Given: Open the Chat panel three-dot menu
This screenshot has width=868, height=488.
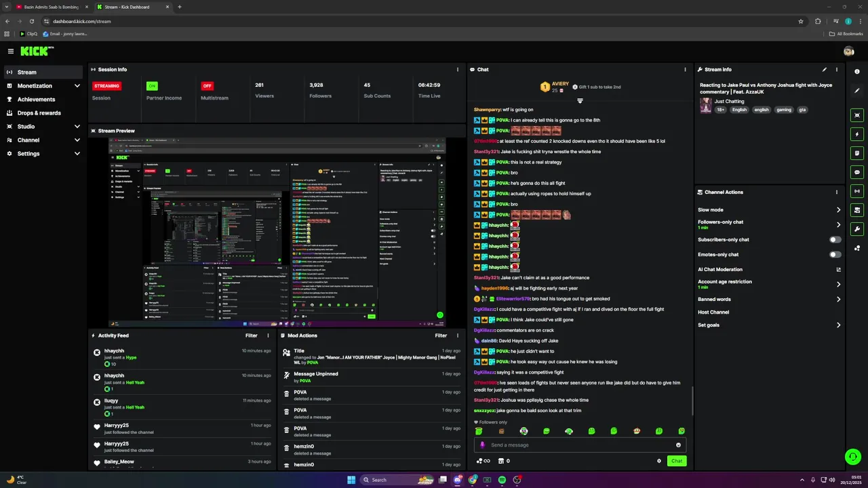Looking at the screenshot, I should [x=685, y=69].
